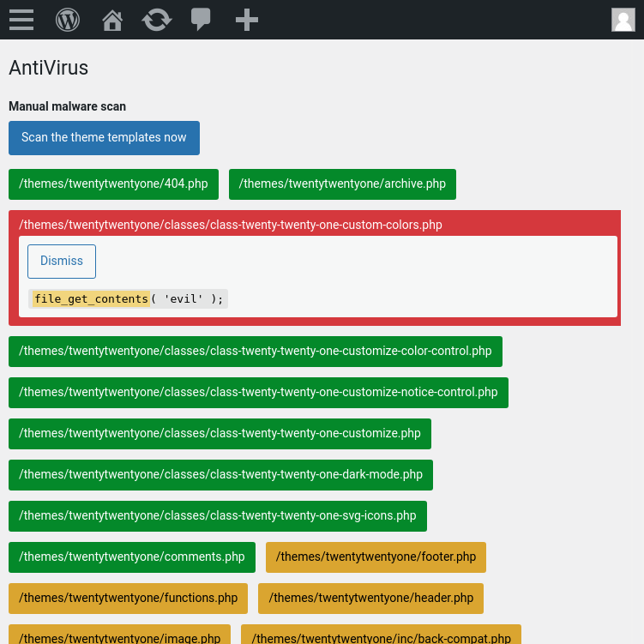Dismiss the custom-colors malware warning

[x=62, y=262]
